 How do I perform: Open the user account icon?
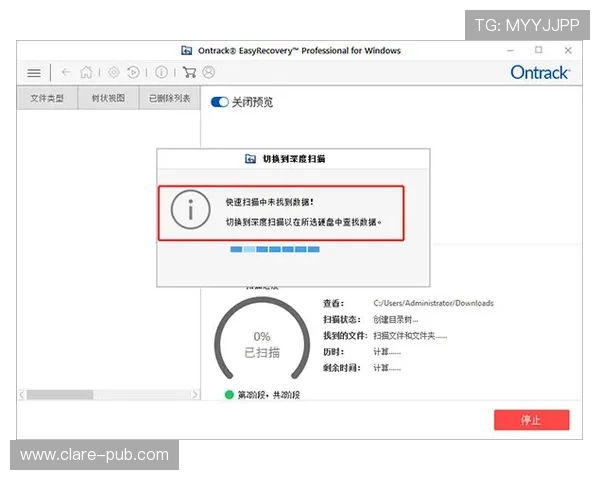209,72
